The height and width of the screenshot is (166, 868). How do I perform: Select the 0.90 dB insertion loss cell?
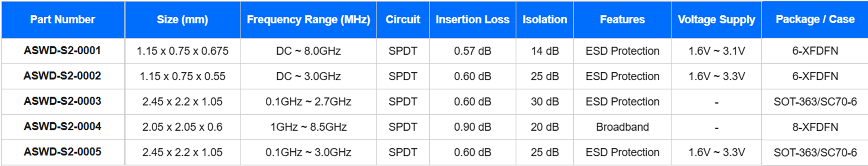click(x=472, y=127)
